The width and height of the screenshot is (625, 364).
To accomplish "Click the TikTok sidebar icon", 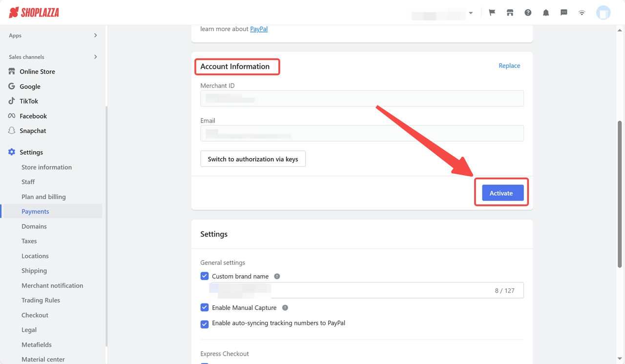I will 12,101.
